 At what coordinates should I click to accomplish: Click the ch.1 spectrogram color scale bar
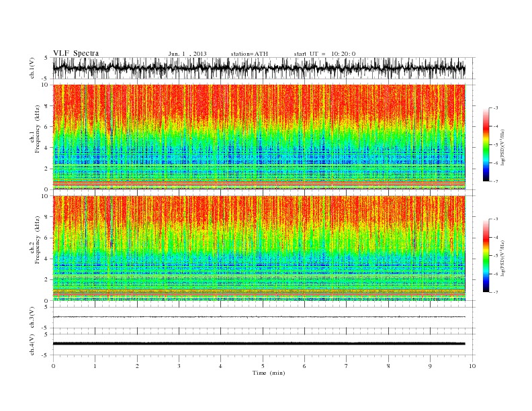point(486,144)
